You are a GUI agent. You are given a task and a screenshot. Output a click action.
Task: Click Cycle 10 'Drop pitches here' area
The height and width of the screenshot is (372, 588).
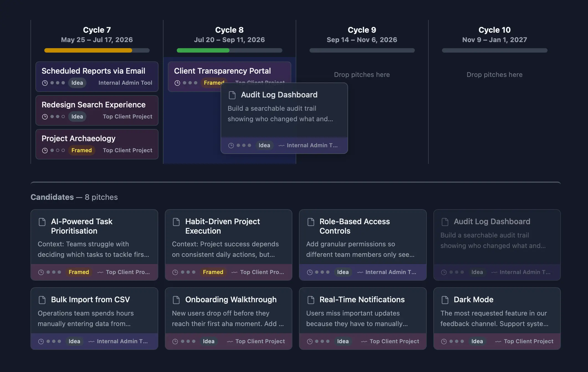[494, 75]
